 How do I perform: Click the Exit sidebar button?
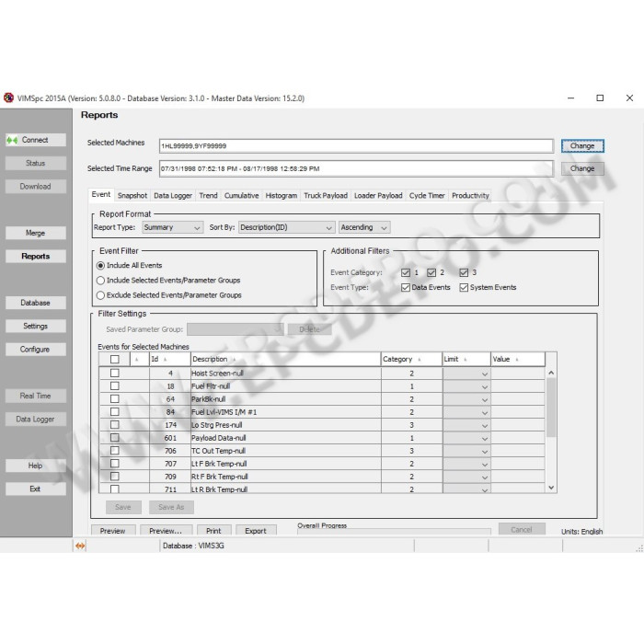pos(35,489)
